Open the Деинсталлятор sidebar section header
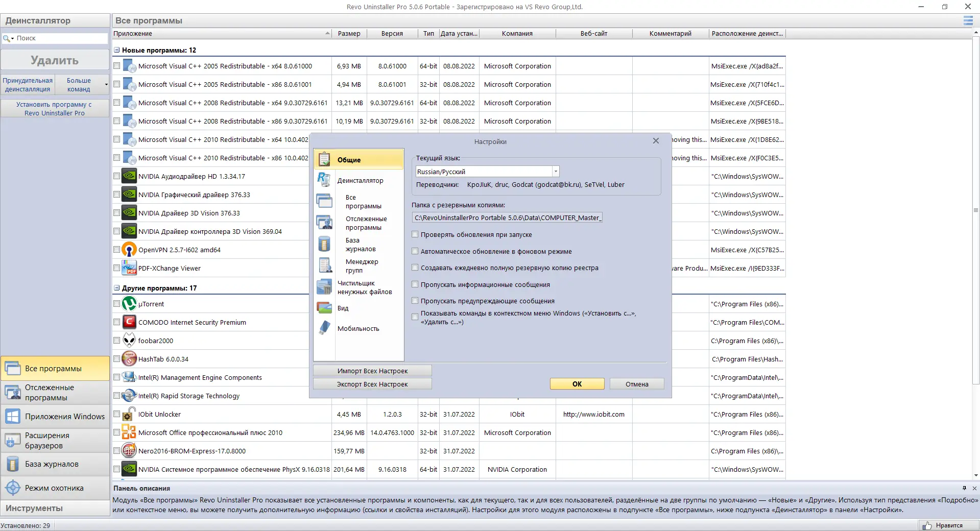 55,20
